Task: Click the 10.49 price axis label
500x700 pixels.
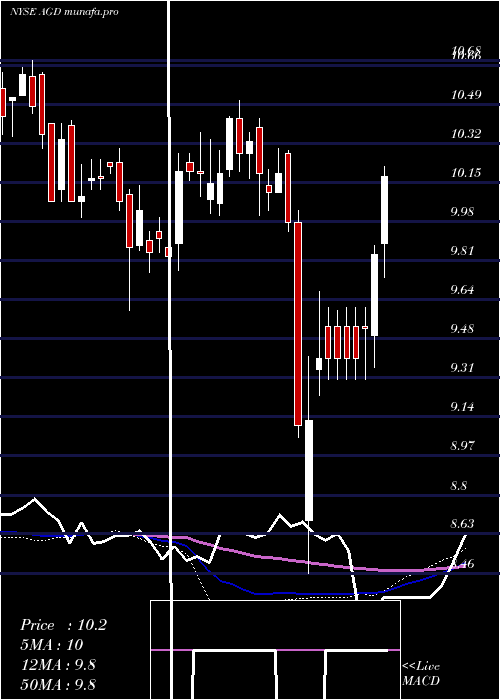Action: (x=466, y=95)
